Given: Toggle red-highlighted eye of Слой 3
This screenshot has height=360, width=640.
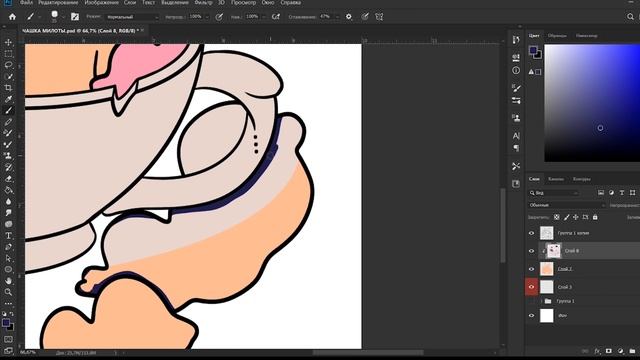Looking at the screenshot, I should tap(531, 287).
